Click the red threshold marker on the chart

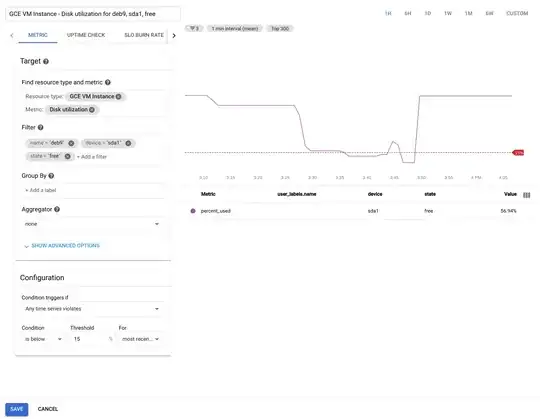(518, 153)
